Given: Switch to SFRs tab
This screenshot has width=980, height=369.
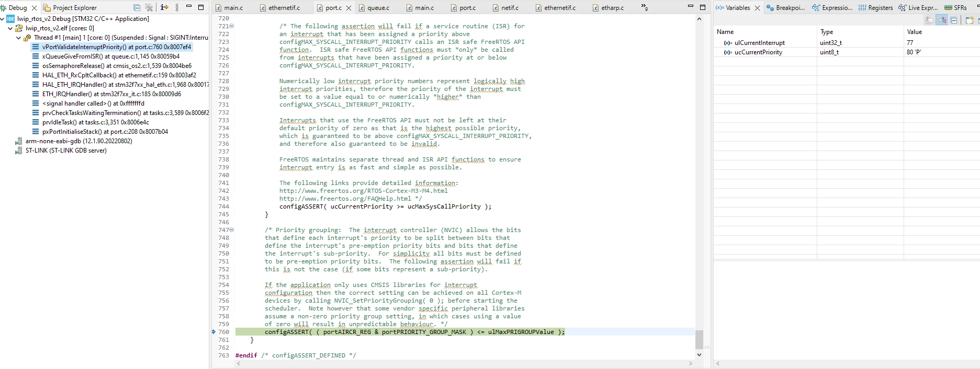Looking at the screenshot, I should pos(955,8).
